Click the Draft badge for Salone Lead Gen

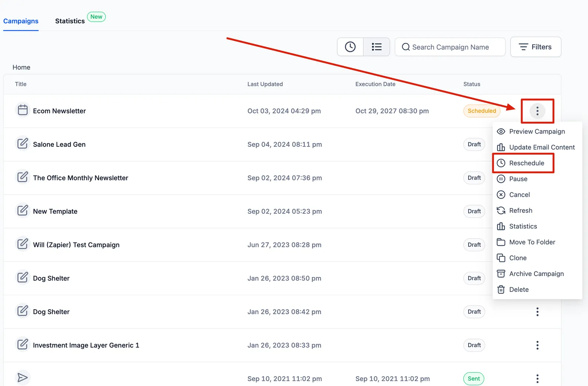pyautogui.click(x=474, y=144)
